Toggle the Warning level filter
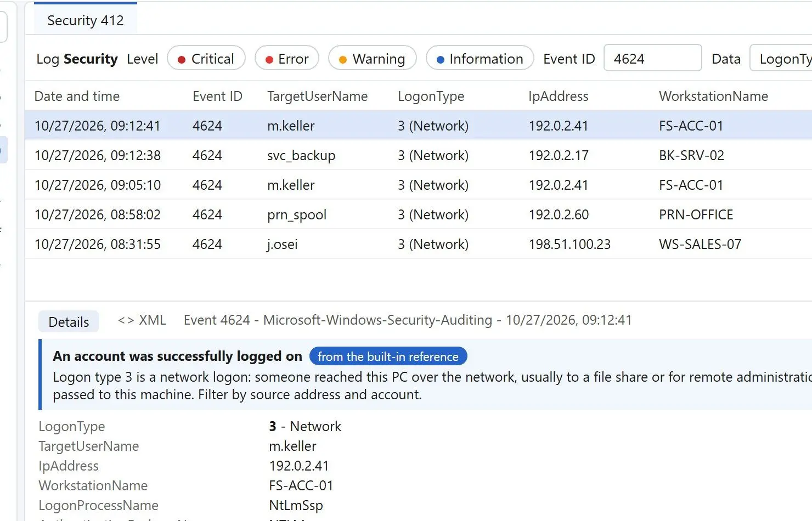Screen dimensions: 812x521 click(372, 59)
